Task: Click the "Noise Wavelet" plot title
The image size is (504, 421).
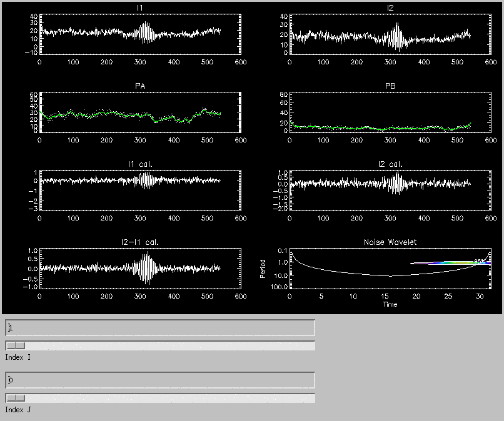Action: click(x=390, y=242)
